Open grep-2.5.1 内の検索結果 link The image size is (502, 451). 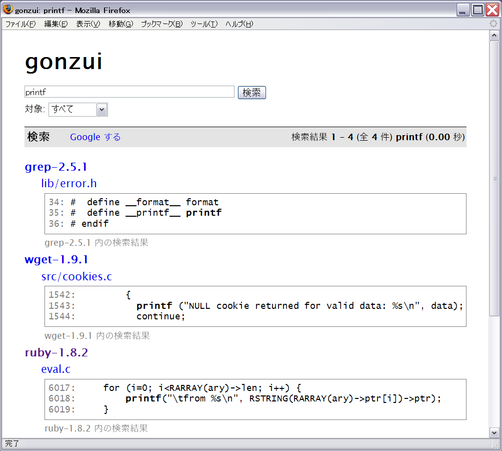coord(96,242)
